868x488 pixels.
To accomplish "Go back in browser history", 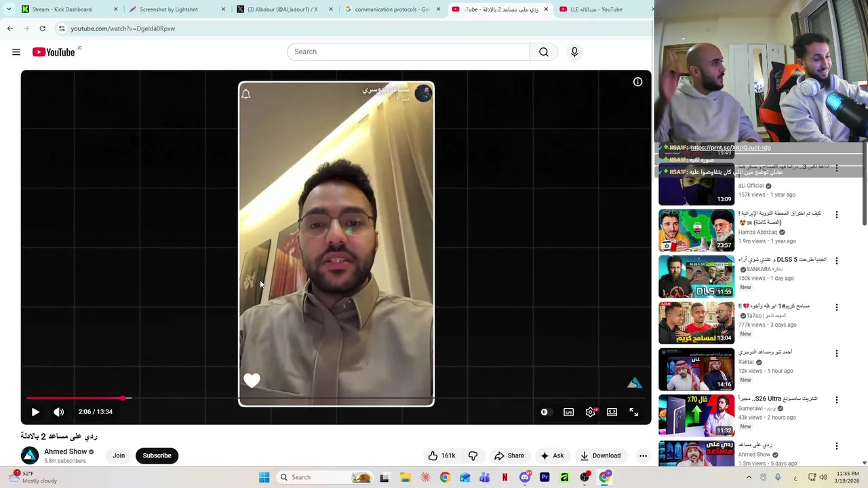I will (x=9, y=28).
